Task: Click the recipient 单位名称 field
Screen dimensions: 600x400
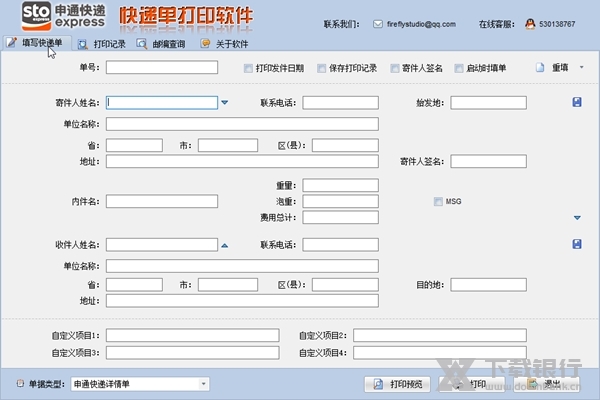Action: (x=242, y=266)
